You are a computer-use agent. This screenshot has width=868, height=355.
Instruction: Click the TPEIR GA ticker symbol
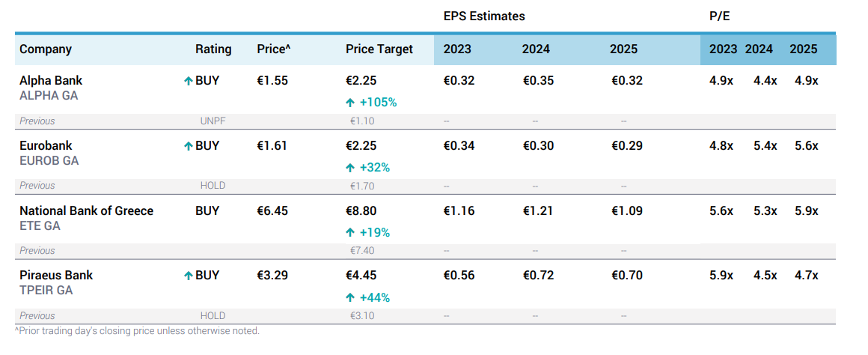coord(46,291)
